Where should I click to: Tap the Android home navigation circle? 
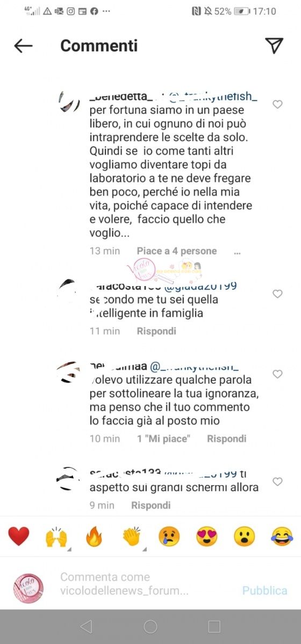click(150, 626)
